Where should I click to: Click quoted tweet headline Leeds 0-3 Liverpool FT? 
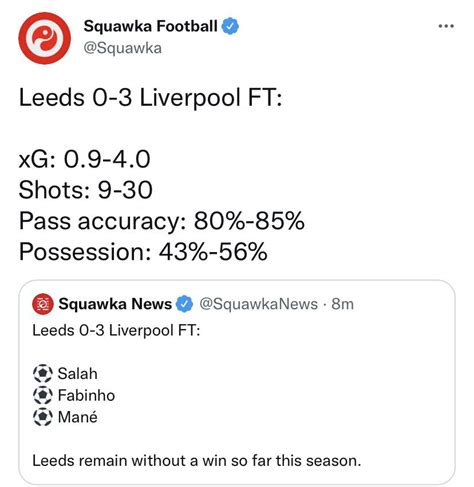pos(116,331)
